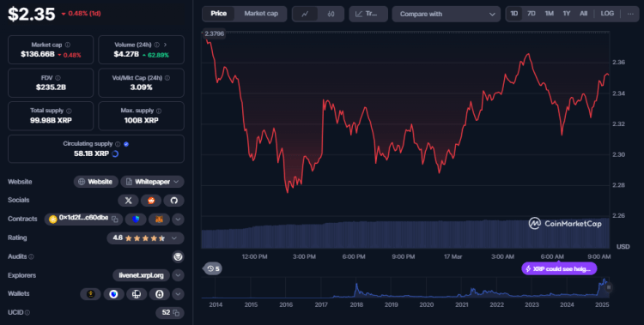Select the Price chart tab
The width and height of the screenshot is (644, 325).
point(218,14)
